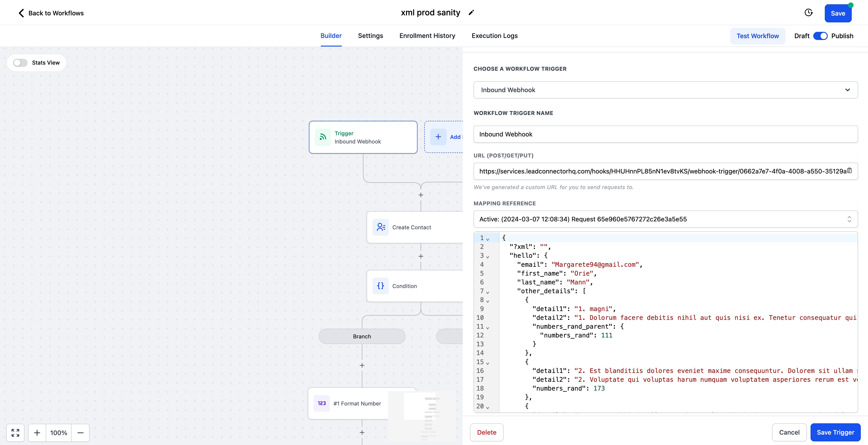This screenshot has width=868, height=445.
Task: Click the pencil icon to rename workflow
Action: [x=471, y=13]
